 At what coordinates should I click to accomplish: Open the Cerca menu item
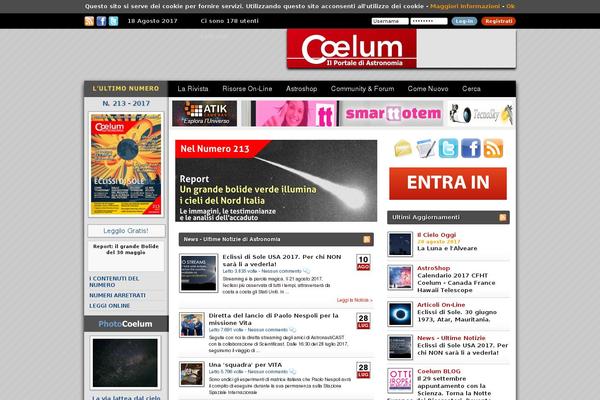point(471,89)
